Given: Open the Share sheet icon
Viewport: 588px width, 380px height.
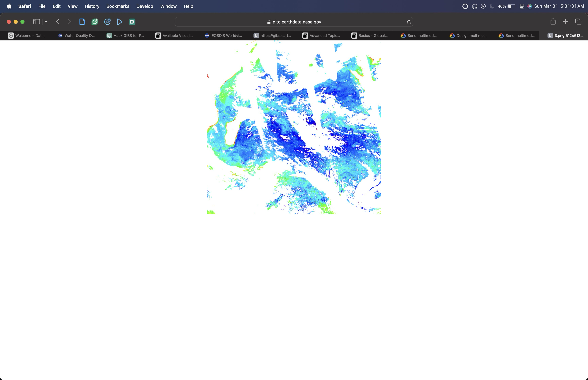Looking at the screenshot, I should pos(553,22).
